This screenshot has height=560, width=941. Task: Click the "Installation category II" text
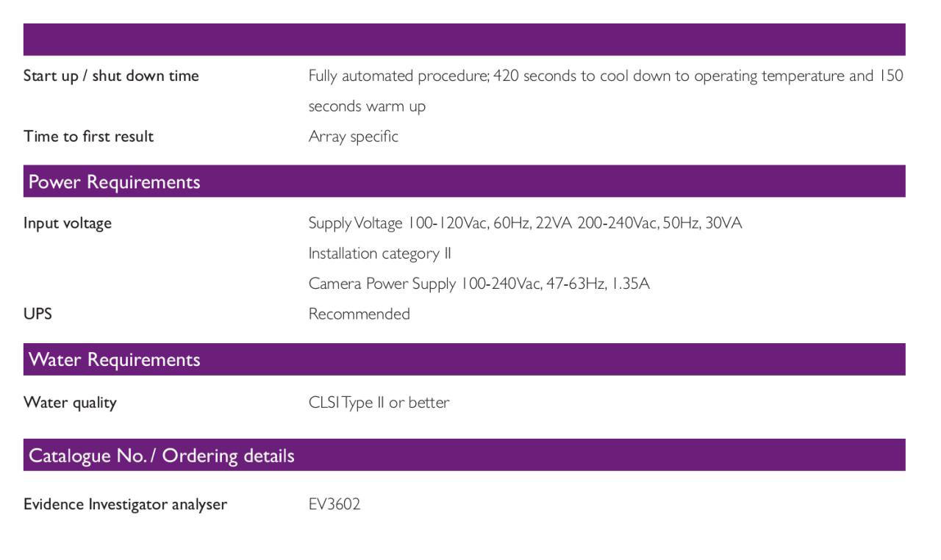(x=379, y=254)
